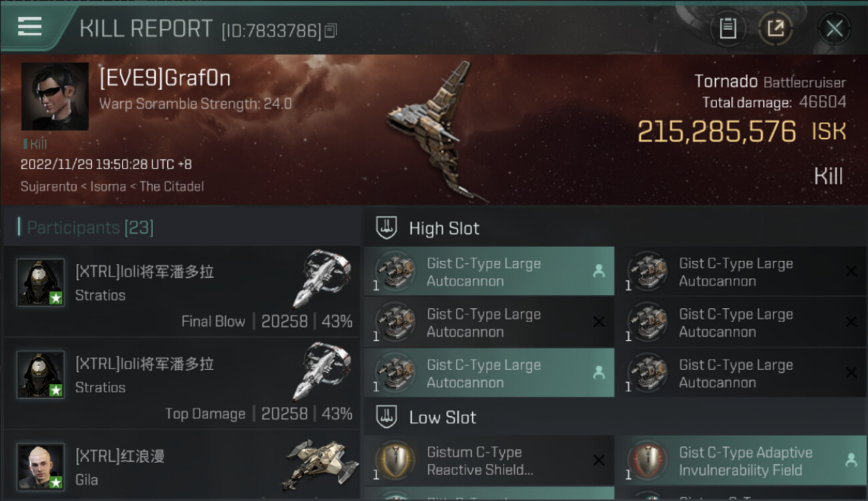Select the Final Blow Stratios participant entry
This screenshot has width=868, height=501.
182,291
